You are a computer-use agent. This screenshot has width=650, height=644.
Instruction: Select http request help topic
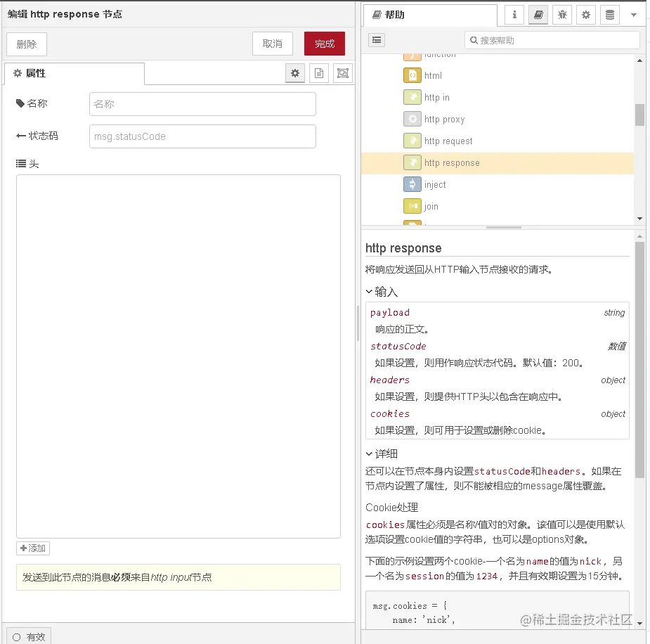[x=448, y=141]
